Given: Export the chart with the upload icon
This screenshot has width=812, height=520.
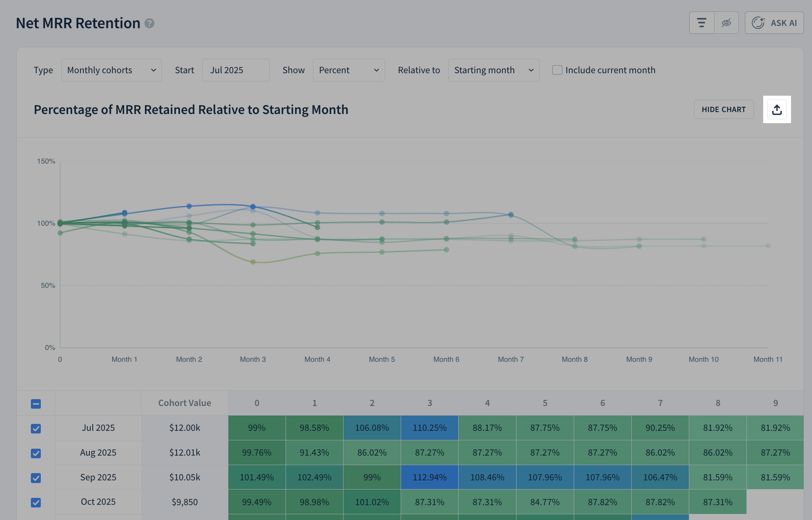Looking at the screenshot, I should point(777,109).
